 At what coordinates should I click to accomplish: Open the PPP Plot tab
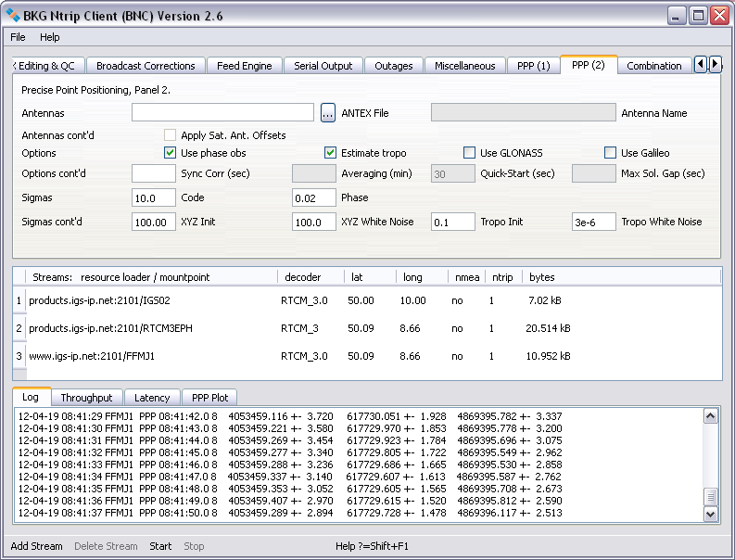tap(209, 398)
